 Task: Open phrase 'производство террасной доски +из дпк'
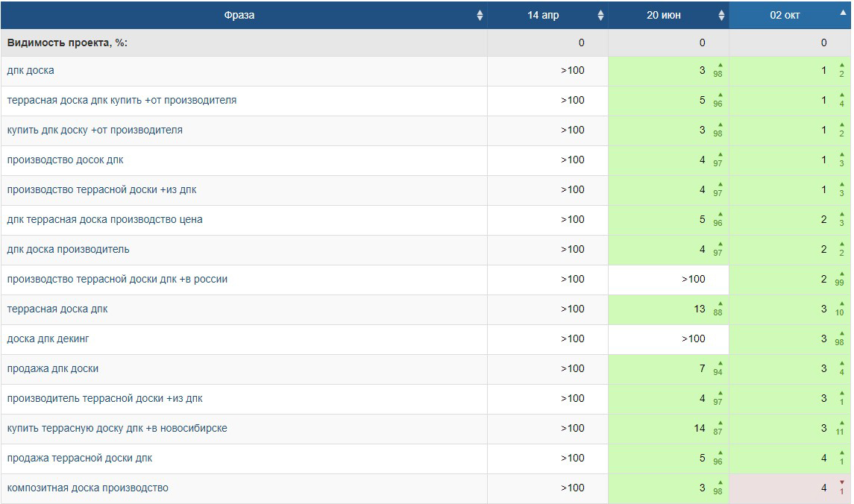[102, 190]
